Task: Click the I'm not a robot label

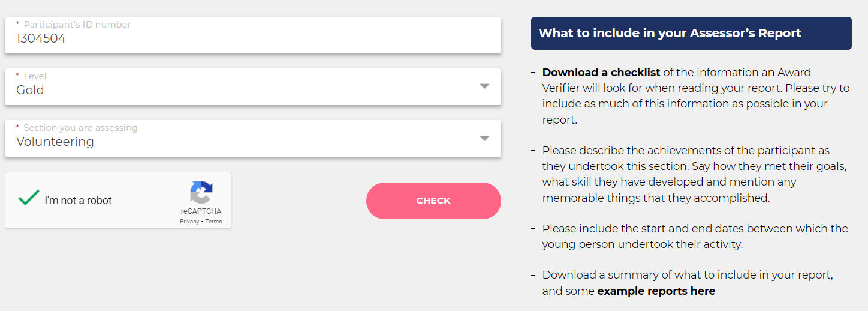Action: [x=78, y=201]
